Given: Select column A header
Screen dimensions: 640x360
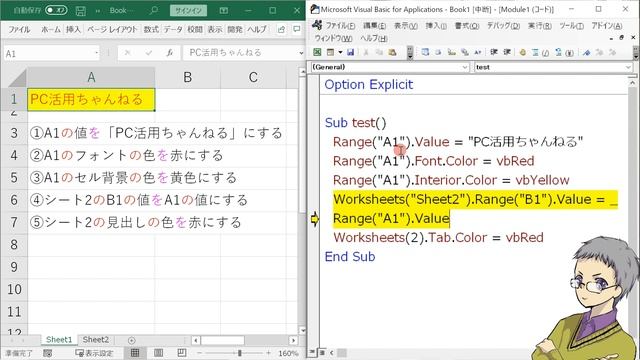Looking at the screenshot, I should pos(91,77).
